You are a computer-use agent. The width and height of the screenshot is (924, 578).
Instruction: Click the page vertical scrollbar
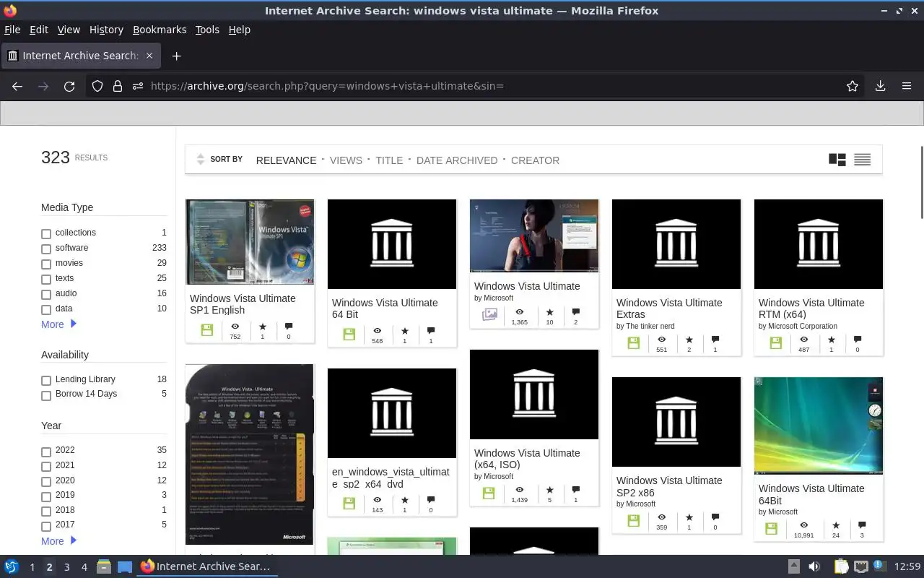coord(920,182)
